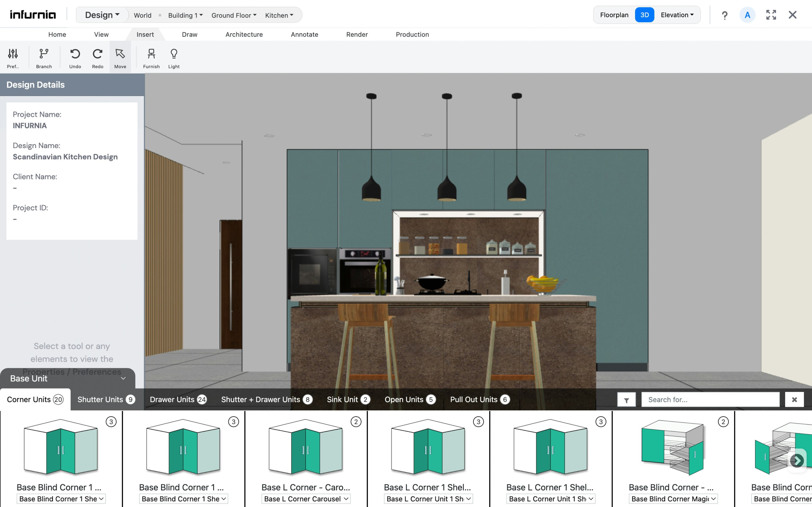The height and width of the screenshot is (507, 812).
Task: Open the Furnish panel
Action: pyautogui.click(x=151, y=57)
